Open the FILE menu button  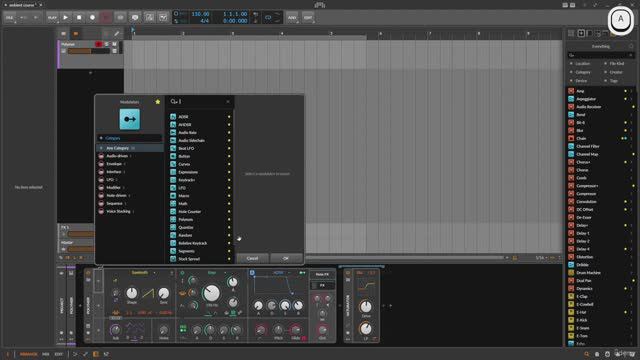point(9,18)
